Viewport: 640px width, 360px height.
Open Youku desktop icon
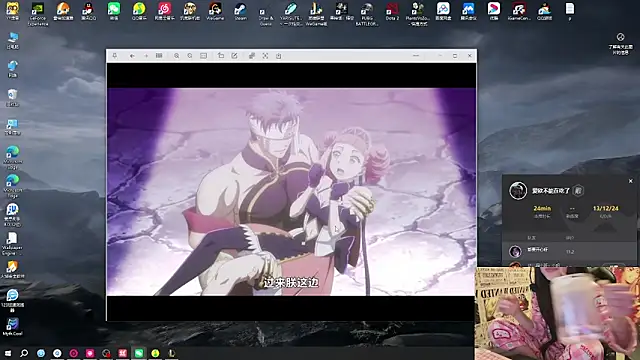tap(493, 11)
